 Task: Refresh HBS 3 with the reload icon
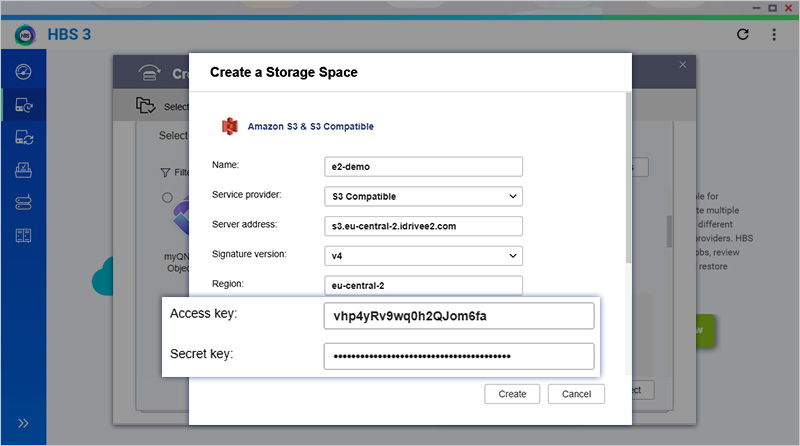[x=743, y=34]
